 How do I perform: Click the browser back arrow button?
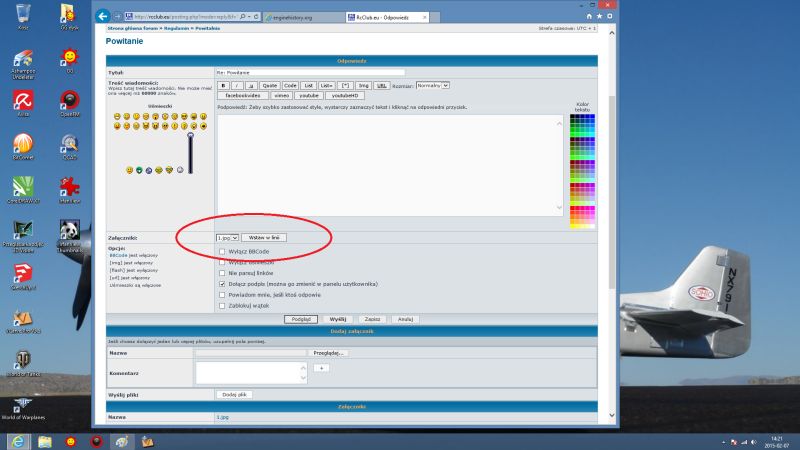pos(103,16)
